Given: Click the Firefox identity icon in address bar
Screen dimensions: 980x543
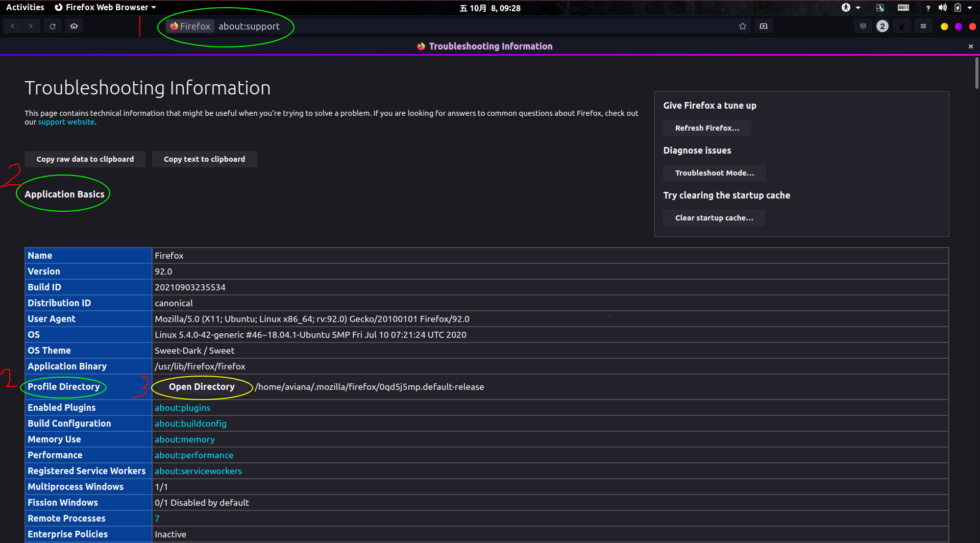Looking at the screenshot, I should click(x=190, y=26).
